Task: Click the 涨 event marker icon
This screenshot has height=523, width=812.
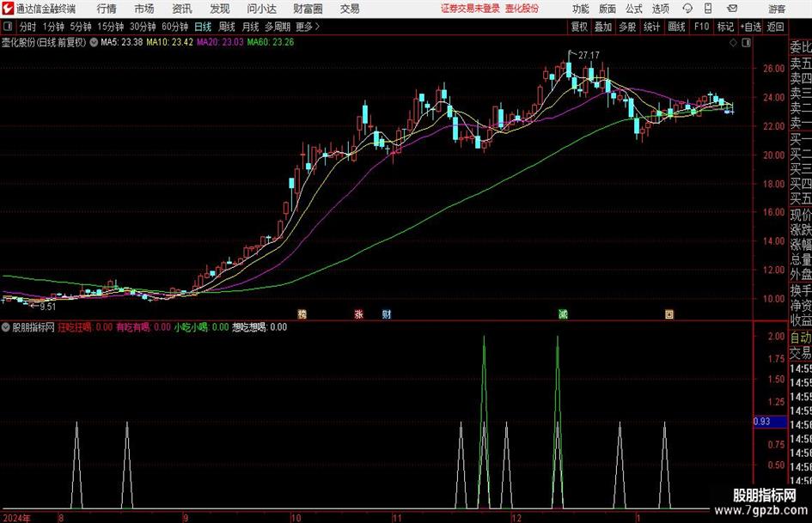Action: click(x=358, y=314)
